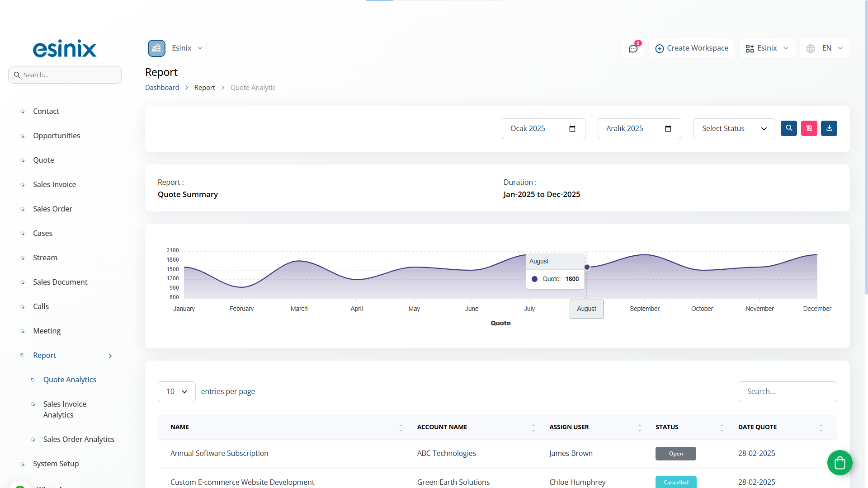The height and width of the screenshot is (488, 868).
Task: Click the table Search input field
Action: (x=788, y=392)
